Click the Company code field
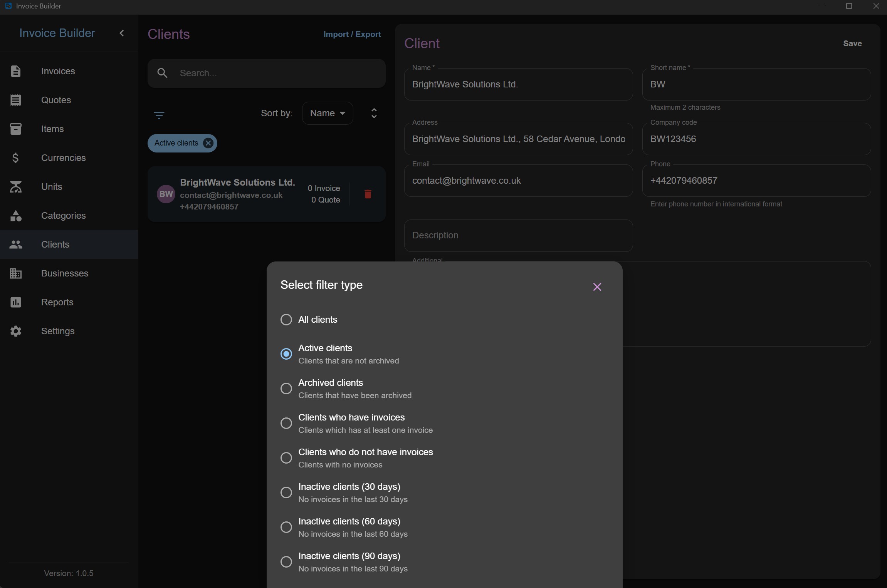Viewport: 887px width, 588px height. [x=756, y=139]
